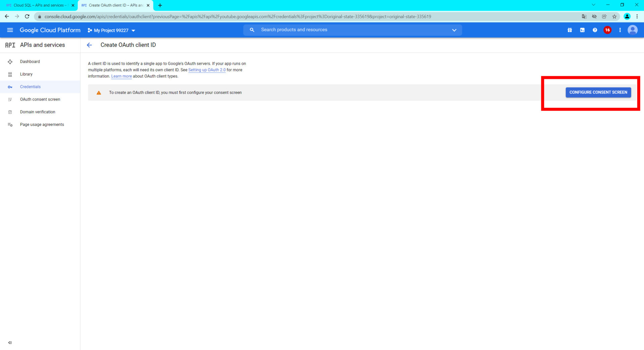Open the browser profile icon
The height and width of the screenshot is (350, 644).
pos(627,16)
